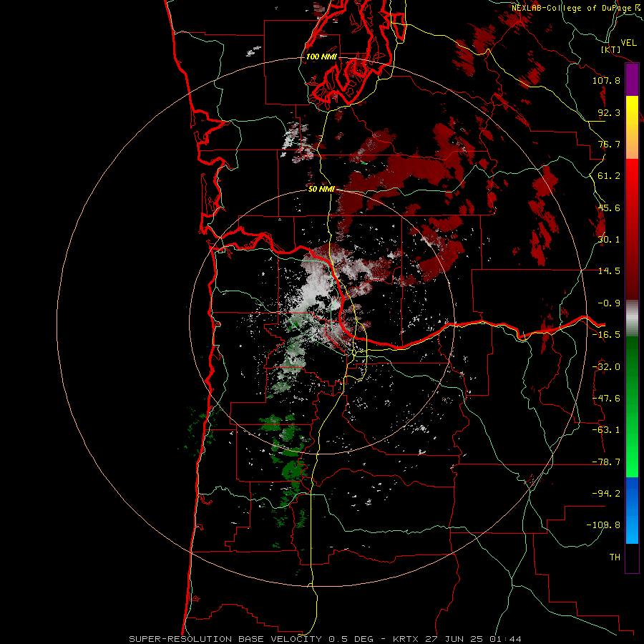Pick the gray segment of the color bar

pyautogui.click(x=632, y=318)
